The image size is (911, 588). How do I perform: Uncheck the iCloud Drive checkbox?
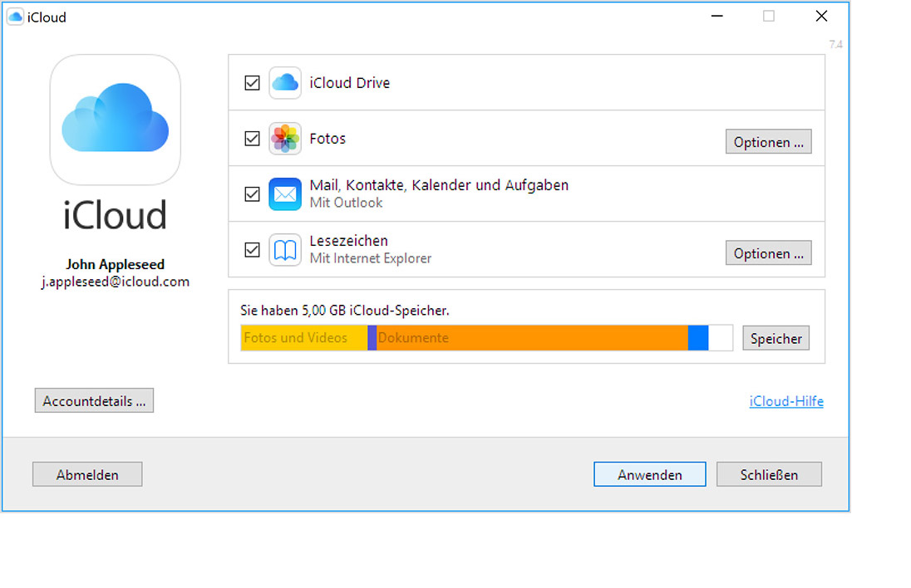[252, 83]
